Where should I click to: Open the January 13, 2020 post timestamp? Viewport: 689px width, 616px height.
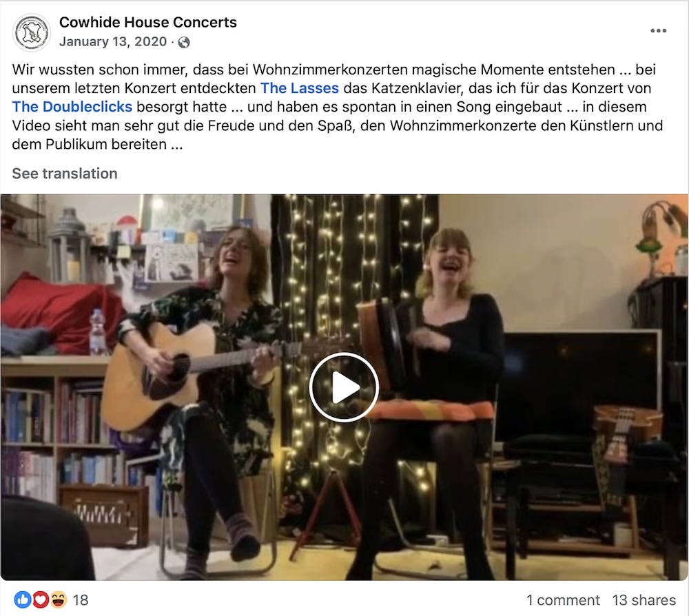click(x=113, y=41)
